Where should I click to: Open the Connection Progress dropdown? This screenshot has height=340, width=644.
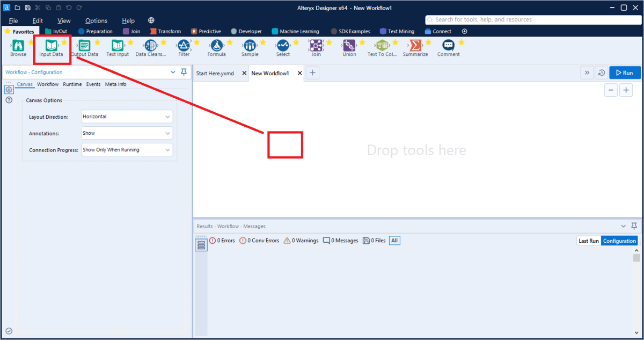coord(127,150)
